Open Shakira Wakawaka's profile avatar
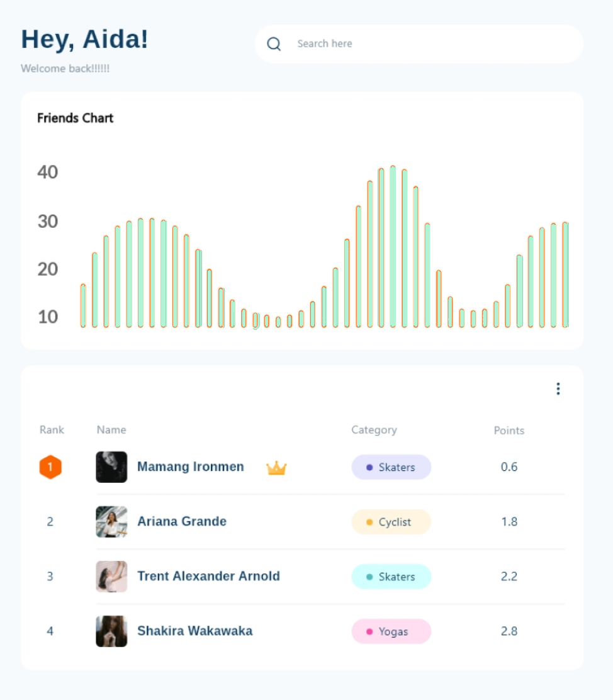The width and height of the screenshot is (613, 700). coord(111,631)
